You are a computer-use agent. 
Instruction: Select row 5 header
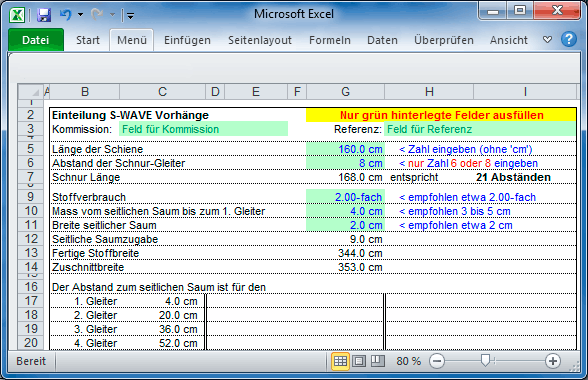(31, 149)
